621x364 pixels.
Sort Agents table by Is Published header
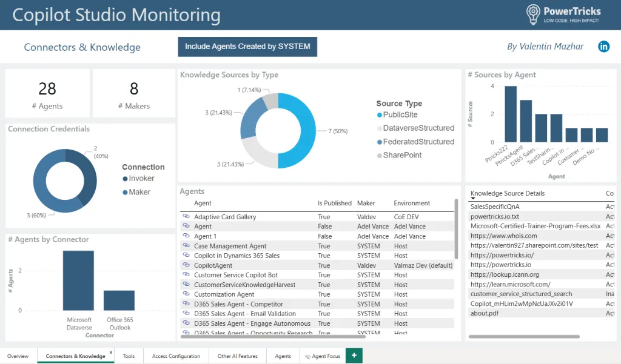click(x=334, y=203)
